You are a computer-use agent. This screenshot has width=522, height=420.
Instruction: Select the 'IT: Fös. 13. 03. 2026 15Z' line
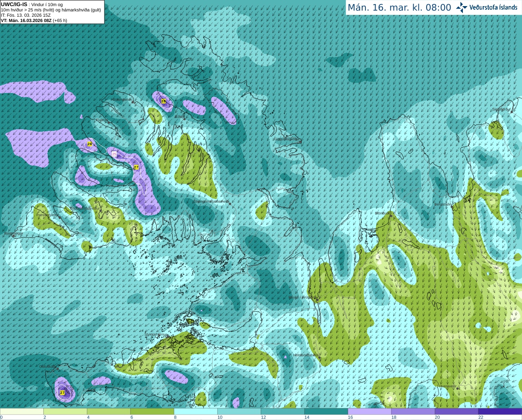[26, 15]
